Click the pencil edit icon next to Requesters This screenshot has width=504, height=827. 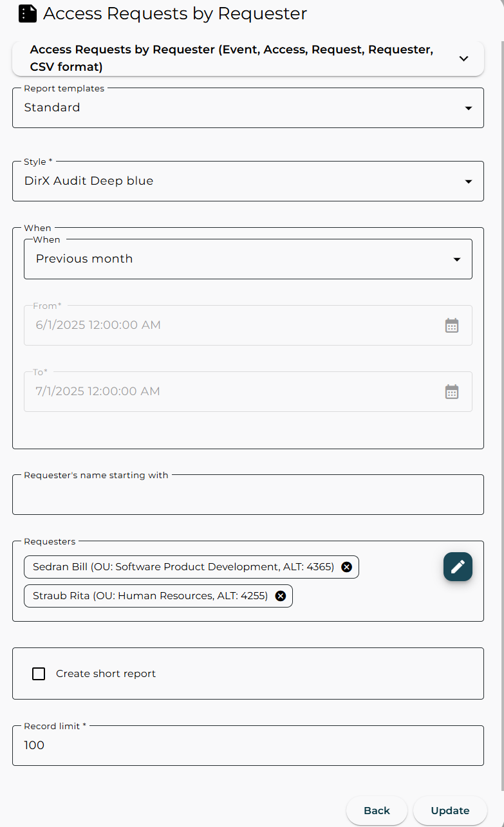click(x=458, y=567)
